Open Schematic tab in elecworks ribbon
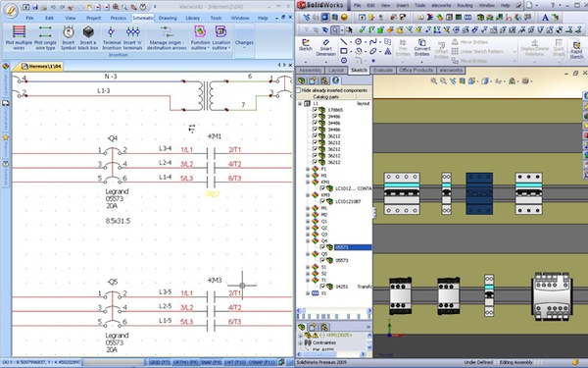This screenshot has width=588, height=368. [x=143, y=18]
